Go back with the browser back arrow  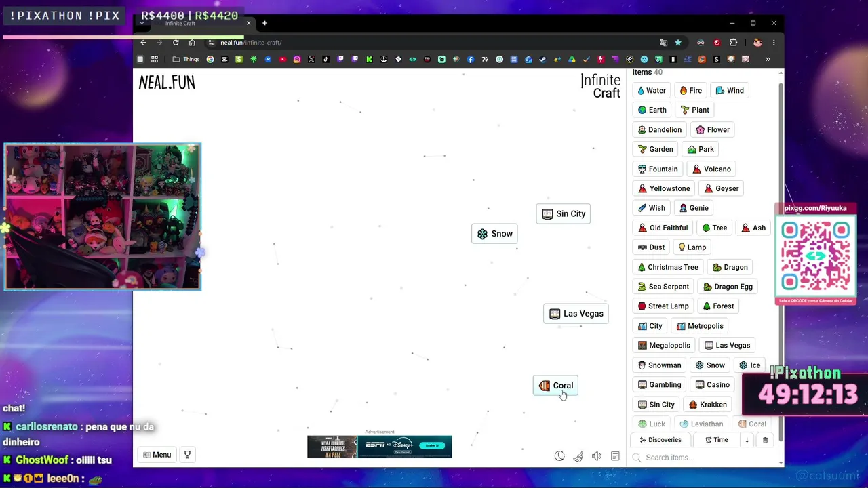click(x=143, y=43)
